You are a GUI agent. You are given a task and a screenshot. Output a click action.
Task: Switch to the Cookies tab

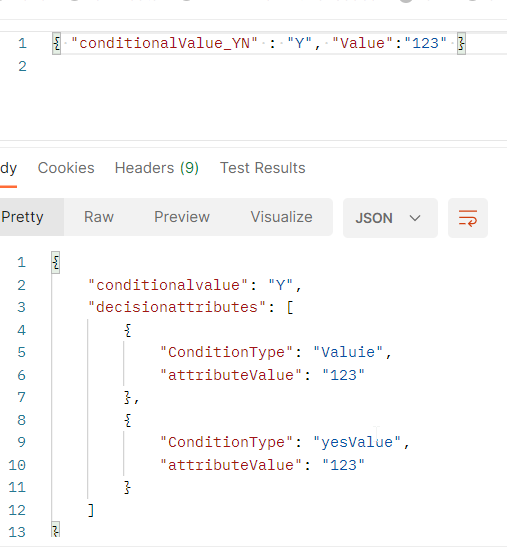pyautogui.click(x=66, y=168)
